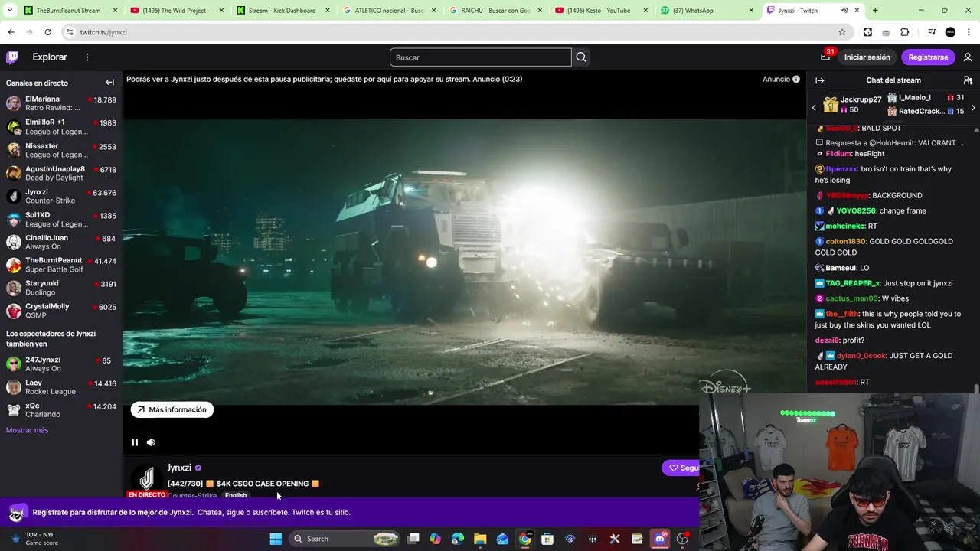Click the Jynxzi streamer avatar
This screenshot has height=551, width=980.
tap(146, 478)
